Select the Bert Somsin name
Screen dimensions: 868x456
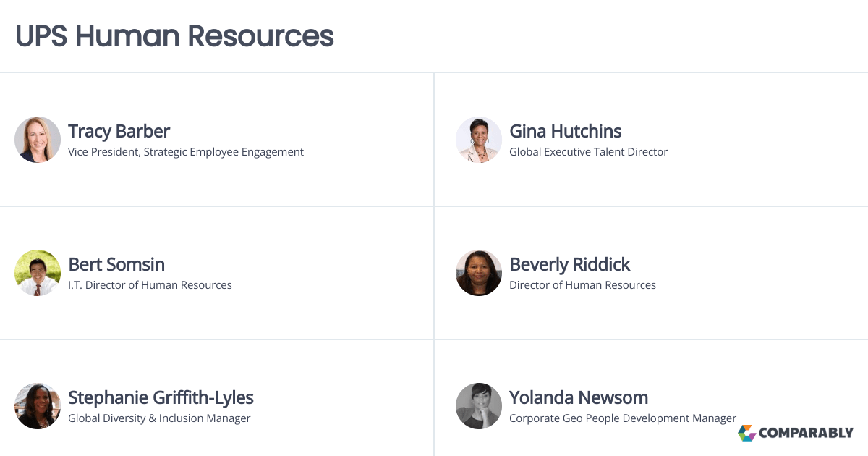116,264
